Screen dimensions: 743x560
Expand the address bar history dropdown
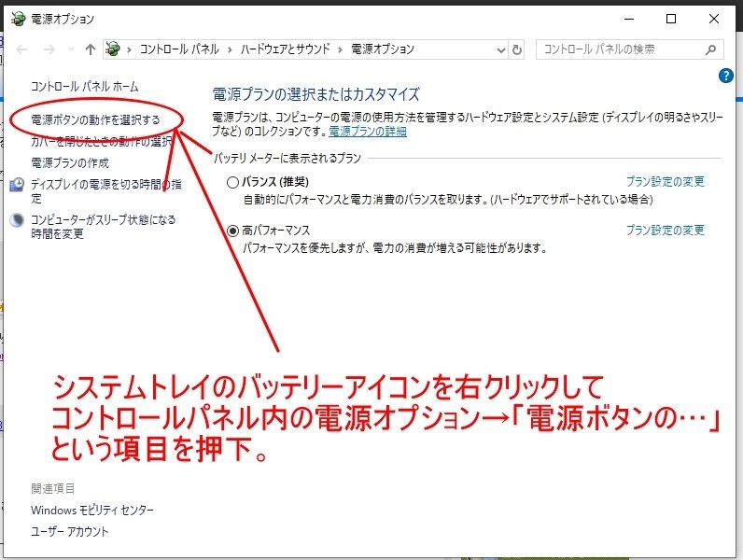point(501,49)
